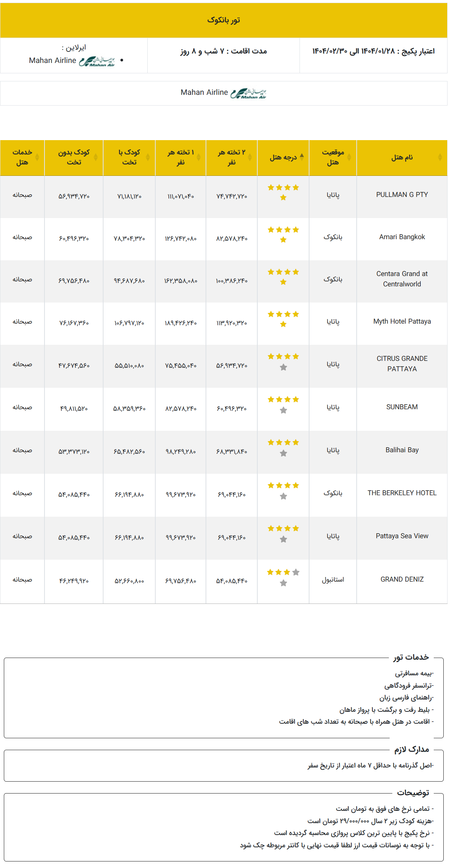Sort by single room price per person
The image size is (451, 868).
click(x=199, y=157)
